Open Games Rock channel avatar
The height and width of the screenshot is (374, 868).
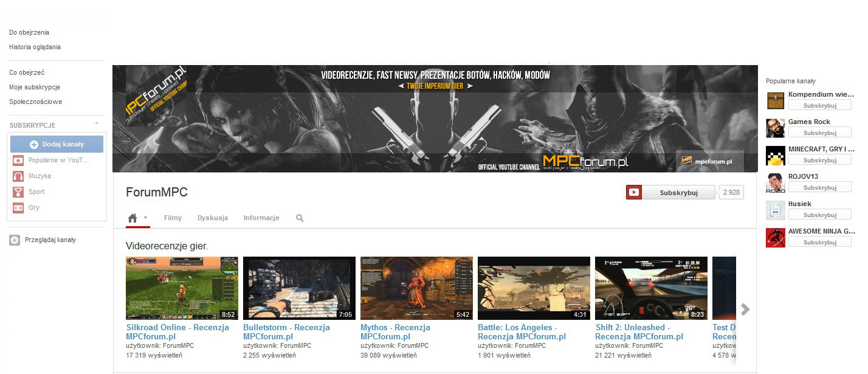[x=776, y=128]
